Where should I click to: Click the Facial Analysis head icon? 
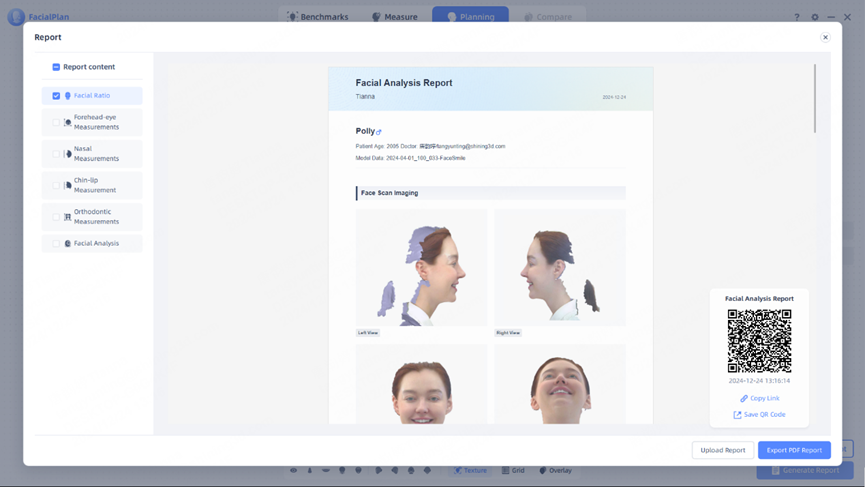tap(68, 243)
